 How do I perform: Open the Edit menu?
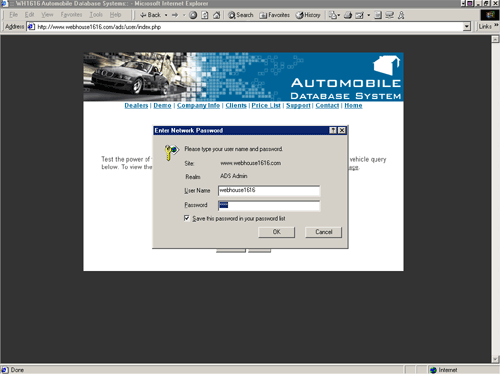pyautogui.click(x=29, y=15)
